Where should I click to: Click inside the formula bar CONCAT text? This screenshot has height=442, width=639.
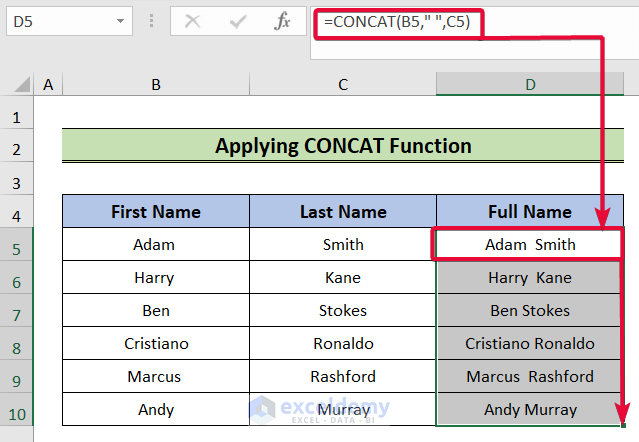coord(398,20)
